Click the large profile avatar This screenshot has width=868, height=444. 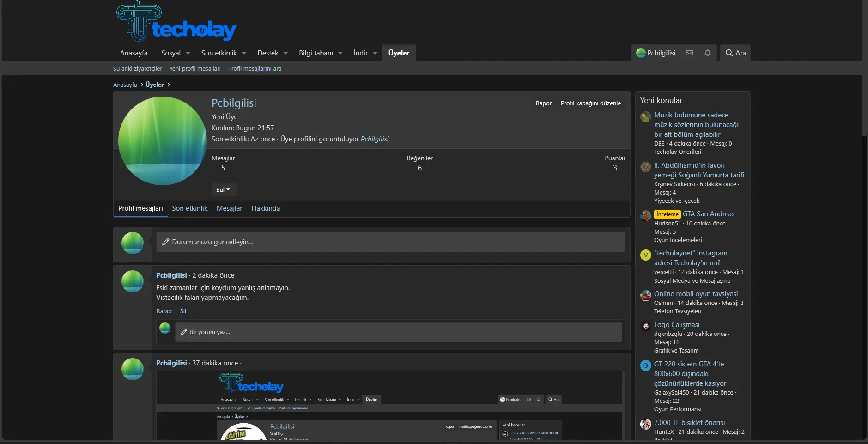pos(162,141)
